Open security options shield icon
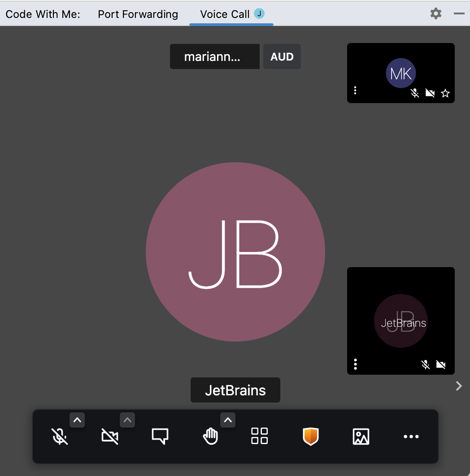 tap(310, 436)
